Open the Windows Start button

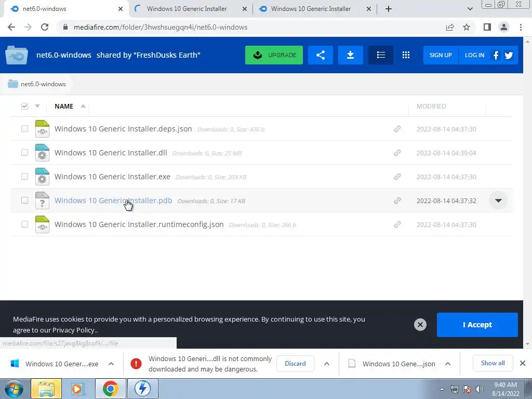coord(14,389)
